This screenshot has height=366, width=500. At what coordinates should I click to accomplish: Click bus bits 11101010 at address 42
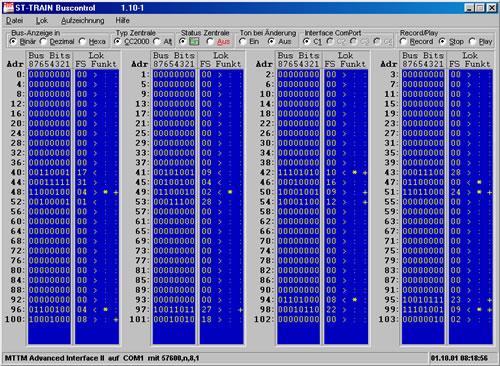pos(298,172)
